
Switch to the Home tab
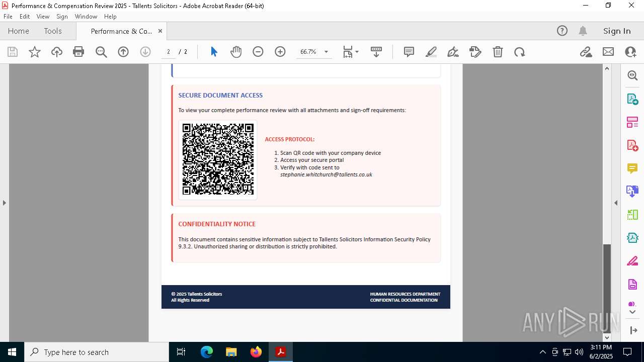click(19, 31)
